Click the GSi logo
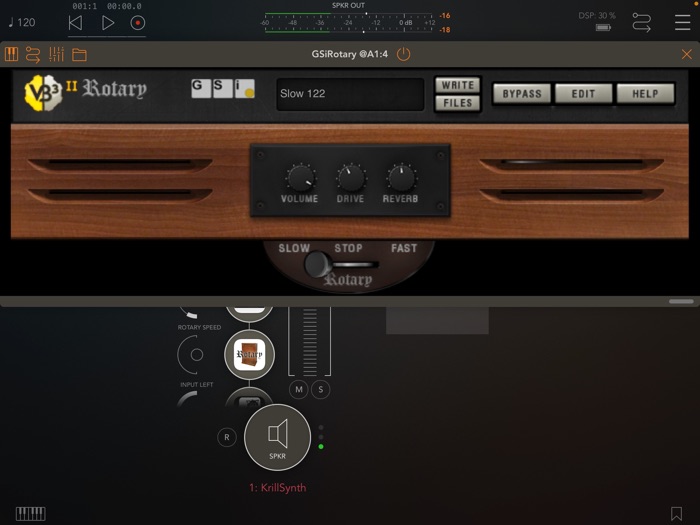Image resolution: width=700 pixels, height=525 pixels. click(223, 88)
